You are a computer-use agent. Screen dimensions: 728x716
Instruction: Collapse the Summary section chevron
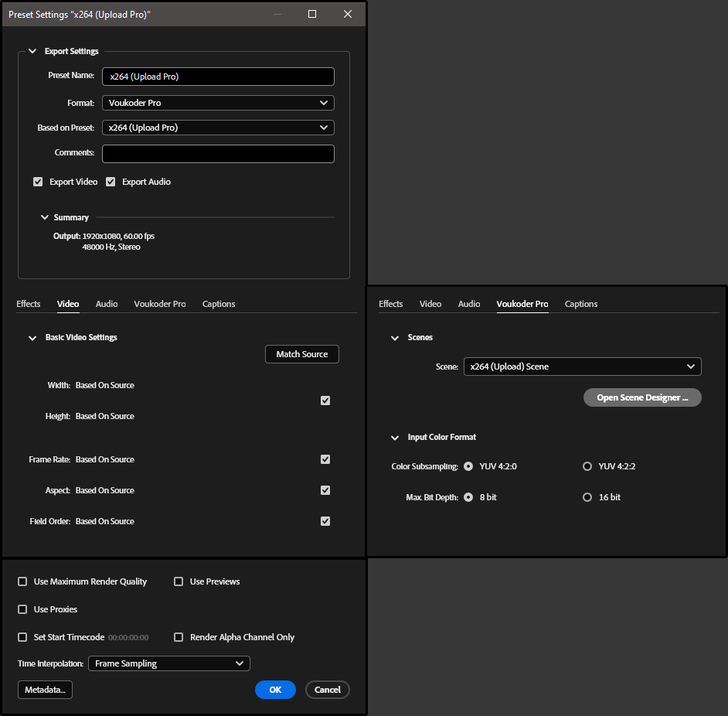[45, 218]
